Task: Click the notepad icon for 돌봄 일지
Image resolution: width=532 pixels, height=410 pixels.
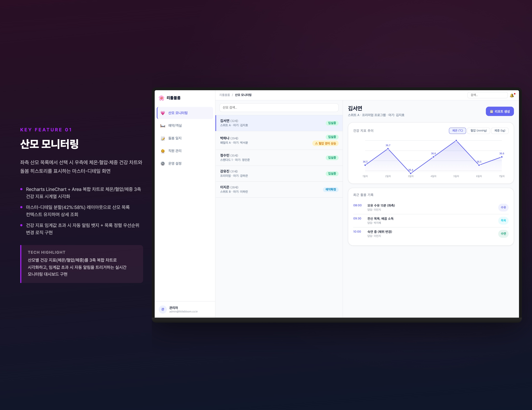Action: pos(163,138)
